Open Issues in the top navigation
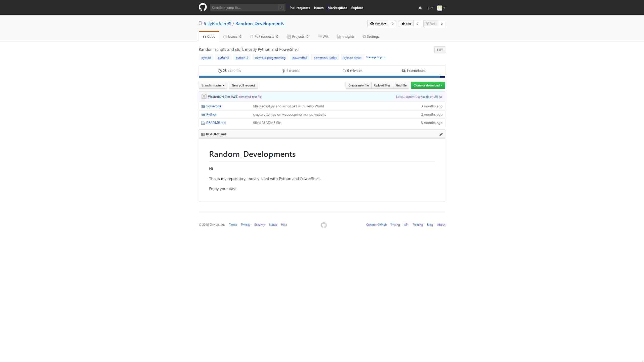This screenshot has height=362, width=644. click(319, 8)
